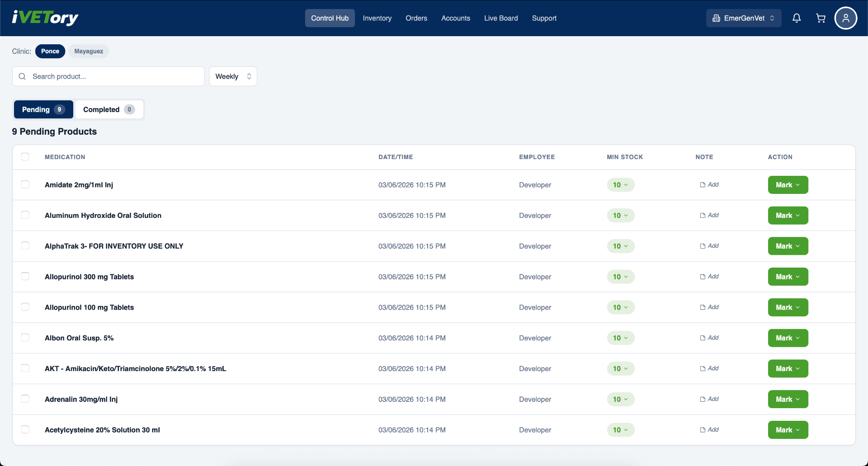Mark Adrenalin 30mg/ml Inj
Viewport: 868px width, 466px height.
tap(788, 400)
